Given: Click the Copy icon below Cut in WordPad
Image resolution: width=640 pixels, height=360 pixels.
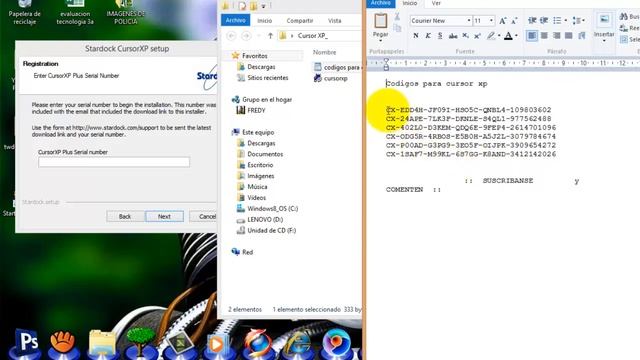Looking at the screenshot, I should [x=397, y=28].
